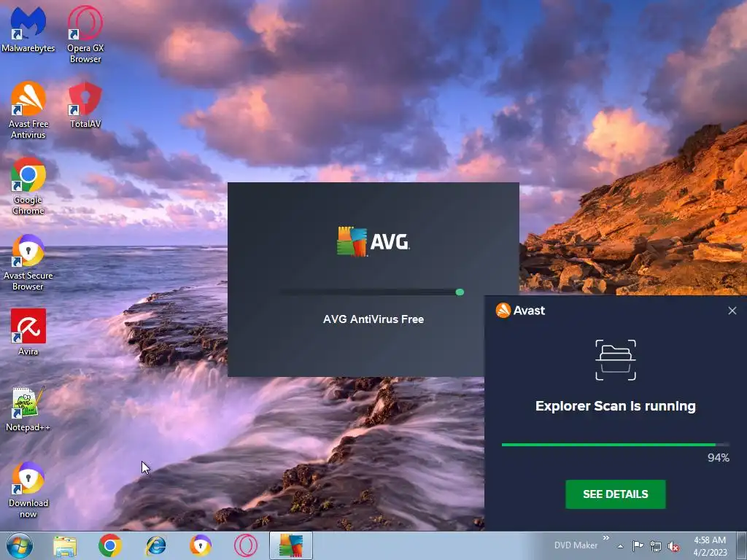
Task: Launch the Opera GX Browser desktop shortcut
Action: [85, 34]
